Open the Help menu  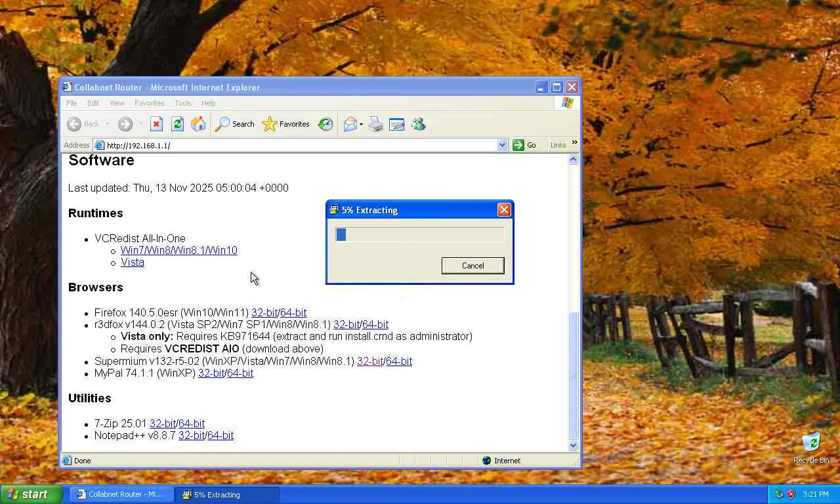pyautogui.click(x=208, y=103)
